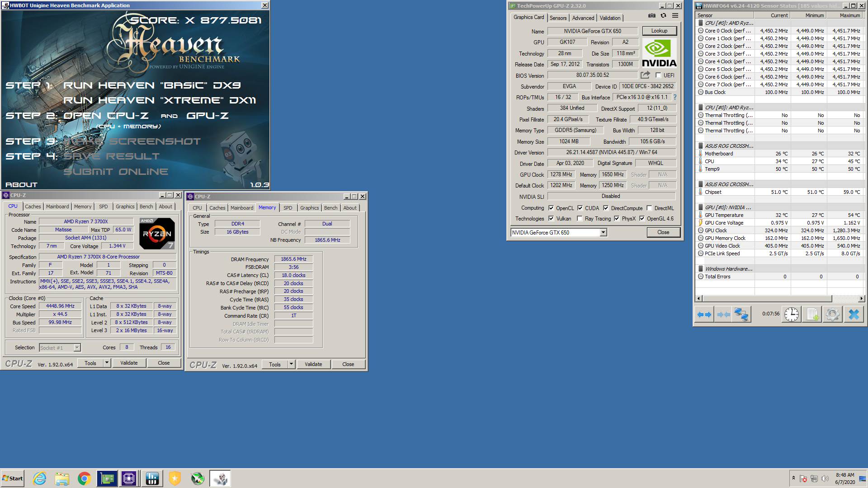This screenshot has width=868, height=488.
Task: Click About in Heaven Benchmark app
Action: pos(21,185)
